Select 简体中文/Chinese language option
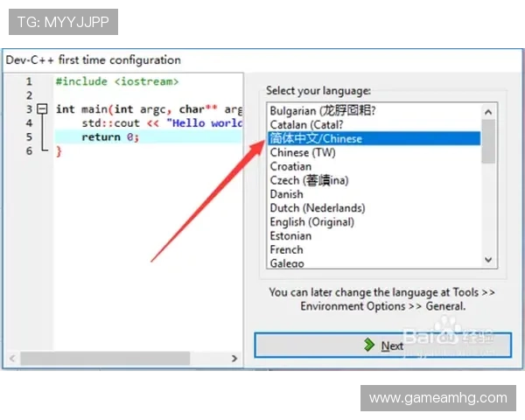Image resolution: width=525 pixels, height=420 pixels. tap(316, 139)
